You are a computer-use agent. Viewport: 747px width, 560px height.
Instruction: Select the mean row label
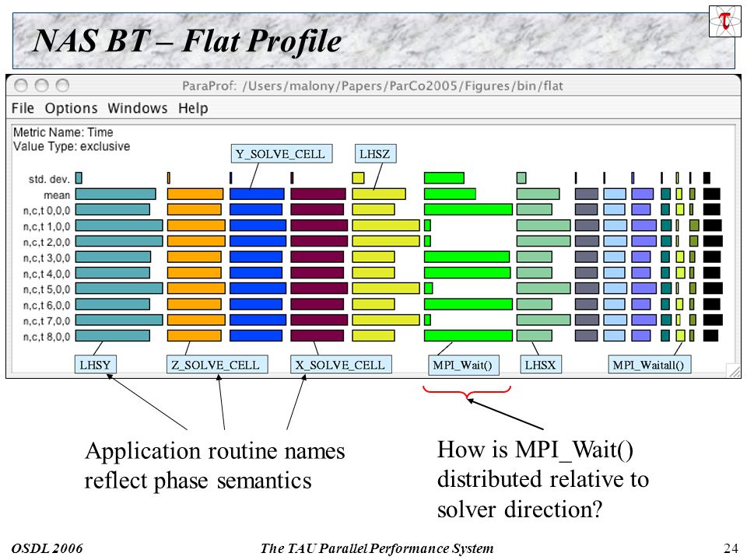click(x=57, y=195)
